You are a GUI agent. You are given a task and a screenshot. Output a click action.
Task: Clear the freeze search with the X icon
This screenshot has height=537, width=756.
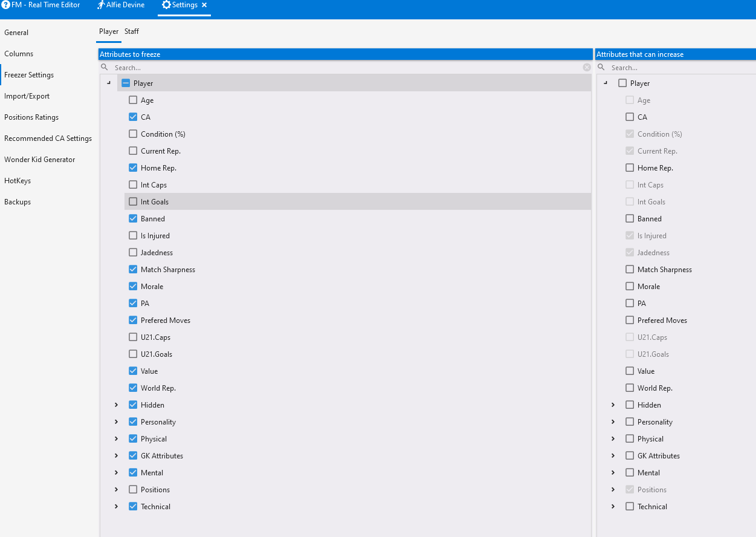[x=586, y=68]
